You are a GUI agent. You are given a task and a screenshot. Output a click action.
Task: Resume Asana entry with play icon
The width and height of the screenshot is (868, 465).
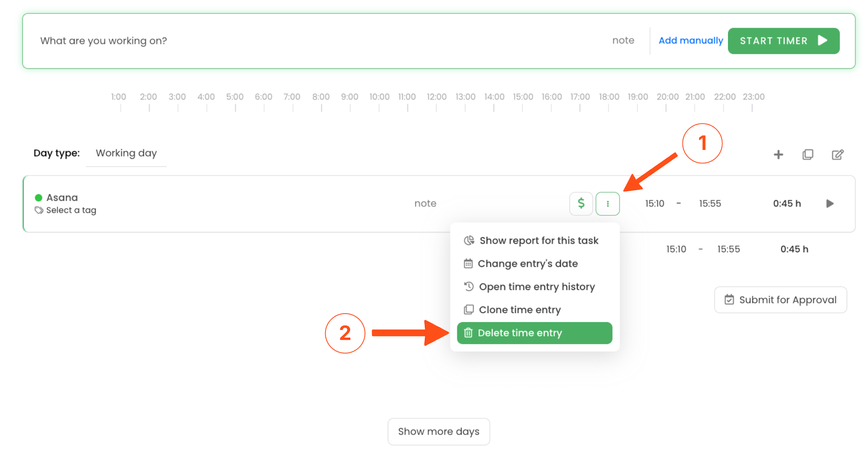tap(830, 204)
